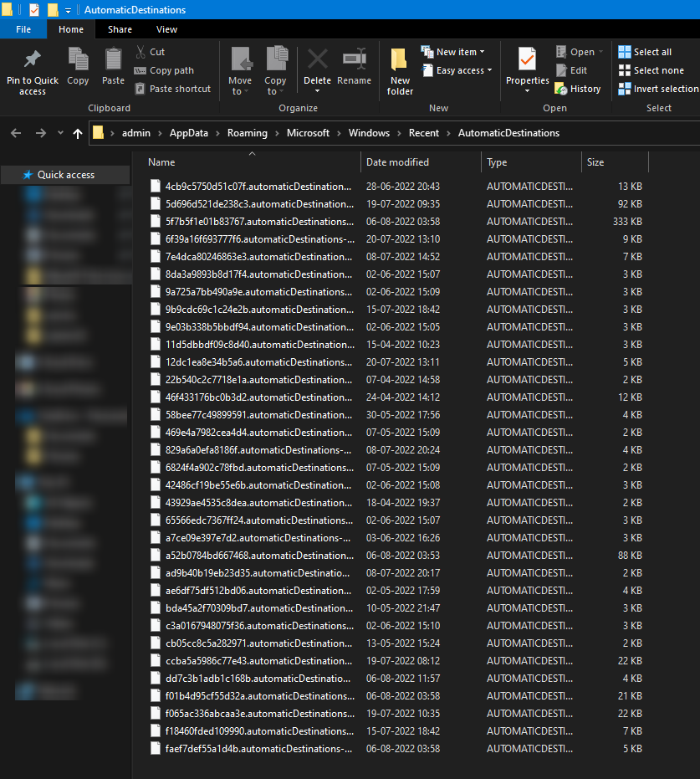Screen dimensions: 700x779
Task: Select Quick access in navigation pane
Action: (65, 175)
